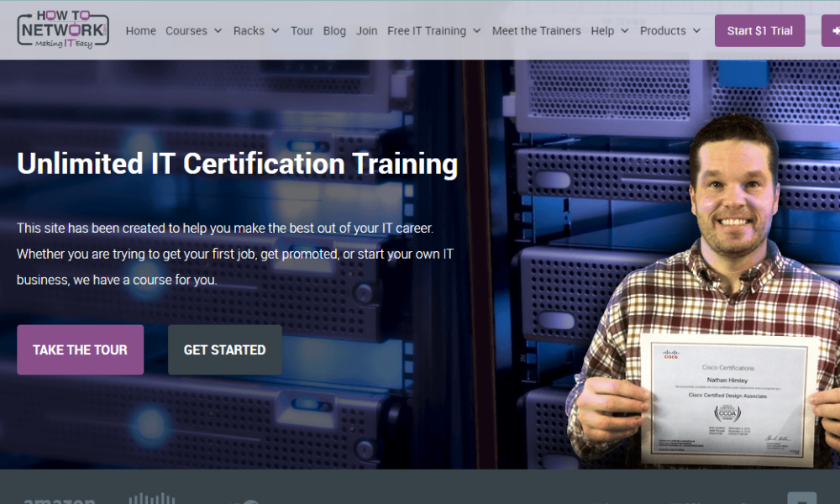Expand the Courses dropdown menu
This screenshot has height=504, width=840.
click(x=193, y=30)
